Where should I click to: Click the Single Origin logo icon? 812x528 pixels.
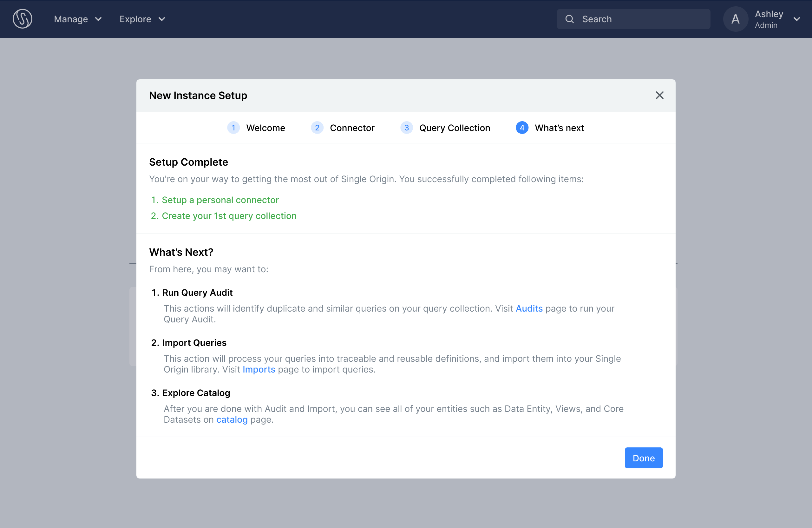[22, 19]
